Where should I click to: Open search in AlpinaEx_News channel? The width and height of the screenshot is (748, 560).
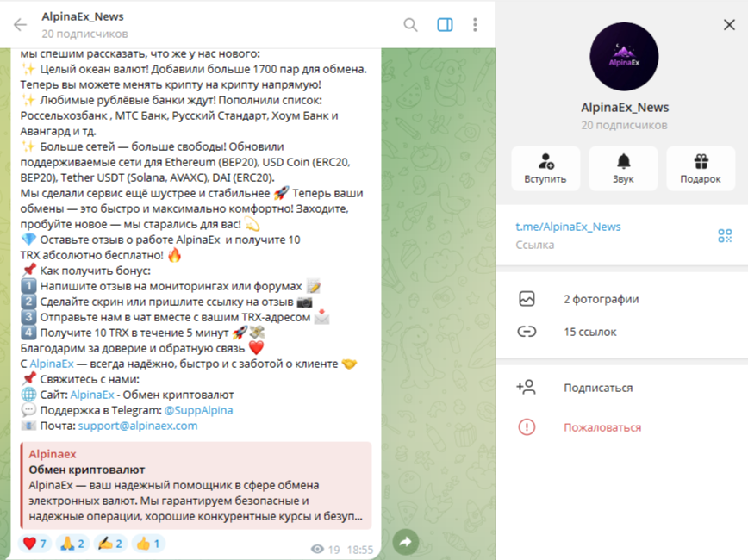coord(410,24)
